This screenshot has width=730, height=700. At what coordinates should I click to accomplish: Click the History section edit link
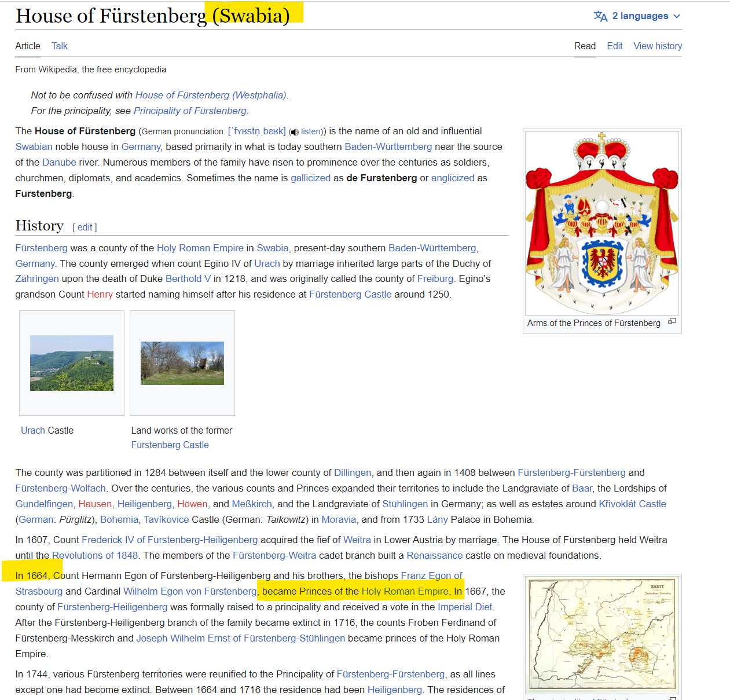tap(85, 228)
